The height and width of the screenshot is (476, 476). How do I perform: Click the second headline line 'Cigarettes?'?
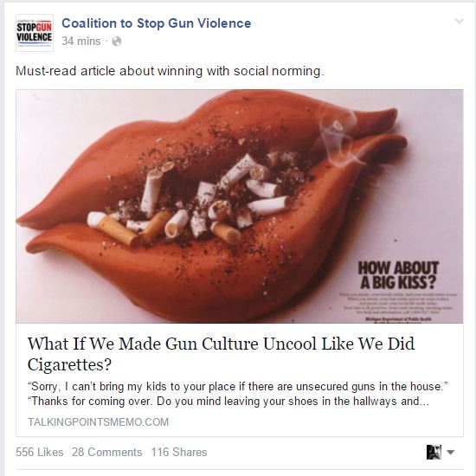[69, 364]
